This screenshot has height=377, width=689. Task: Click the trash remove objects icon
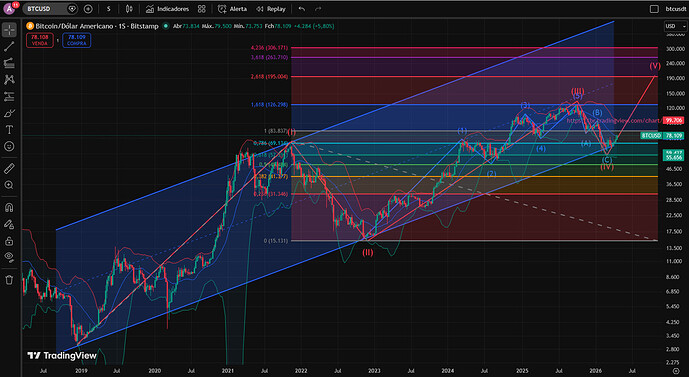tap(9, 279)
